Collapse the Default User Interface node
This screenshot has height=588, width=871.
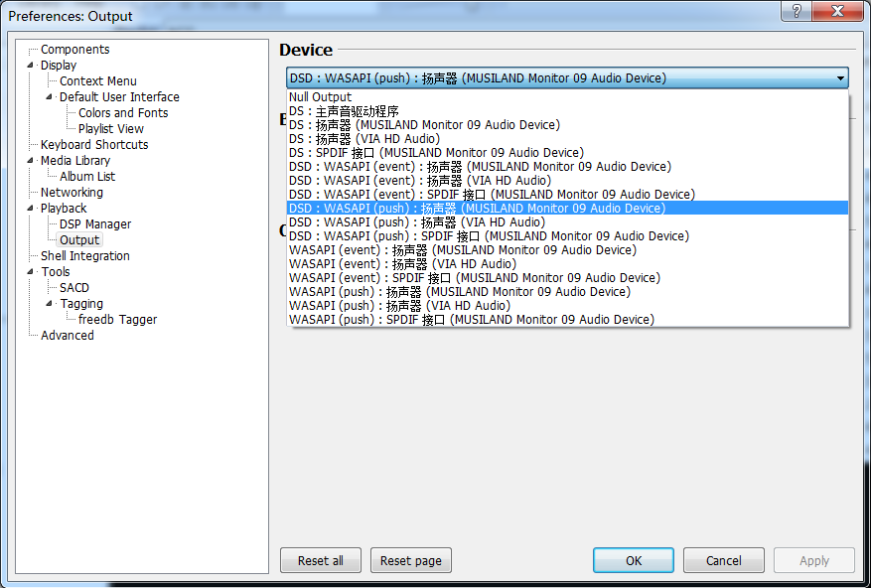pyautogui.click(x=50, y=97)
